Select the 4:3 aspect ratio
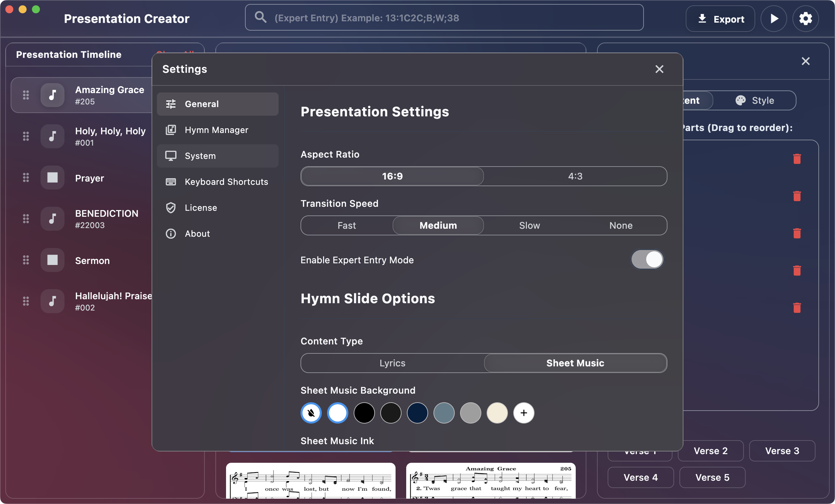Screen dimensions: 835x504 574,176
